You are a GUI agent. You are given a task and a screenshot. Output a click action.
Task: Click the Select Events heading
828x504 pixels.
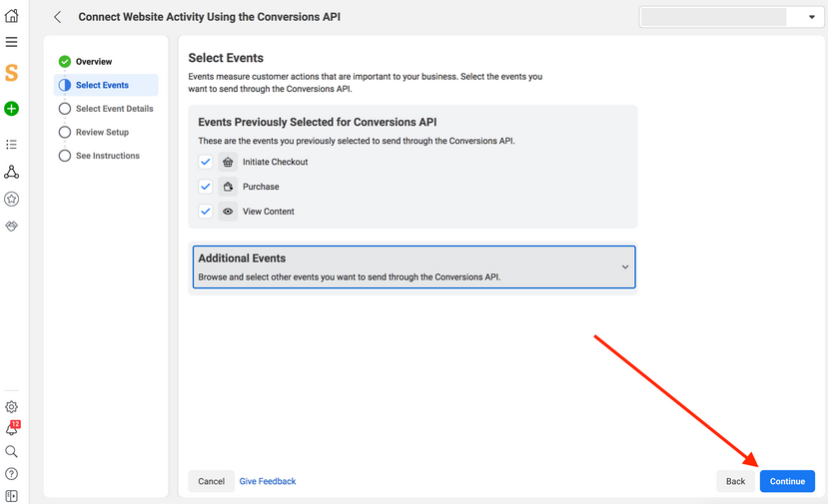(x=226, y=58)
